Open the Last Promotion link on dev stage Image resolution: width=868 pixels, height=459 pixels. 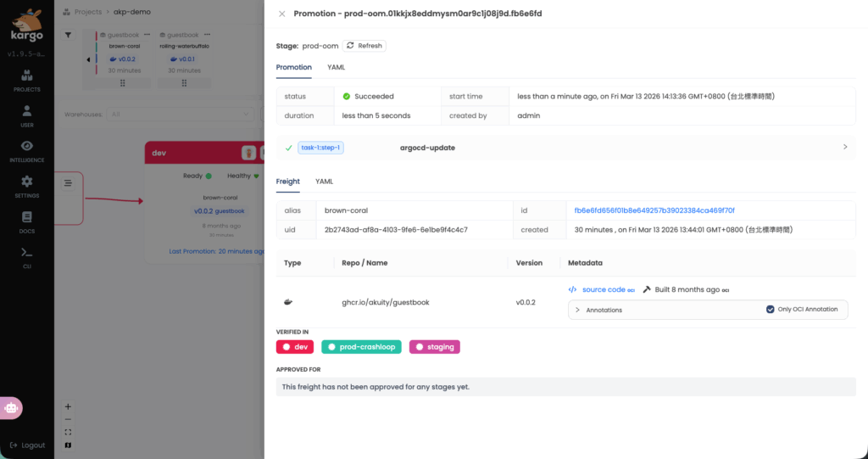pos(217,251)
